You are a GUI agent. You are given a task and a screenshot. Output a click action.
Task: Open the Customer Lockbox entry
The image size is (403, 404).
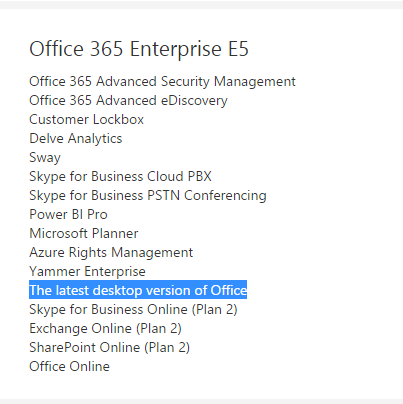(x=86, y=119)
